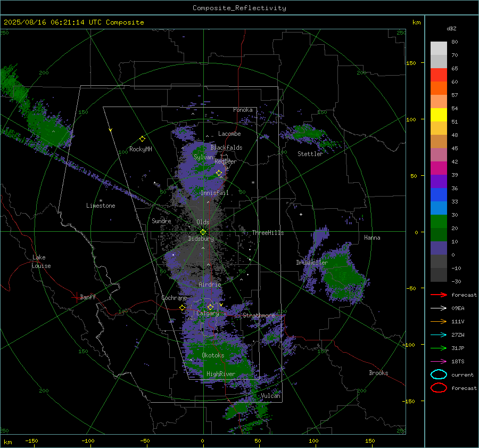This screenshot has width=479, height=448.
Task: Click the Vulcan city label
Action: tap(270, 396)
